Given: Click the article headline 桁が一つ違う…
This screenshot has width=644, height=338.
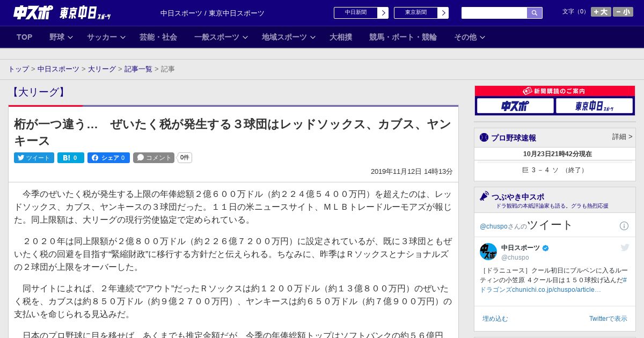Looking at the screenshot, I should pos(232,133).
